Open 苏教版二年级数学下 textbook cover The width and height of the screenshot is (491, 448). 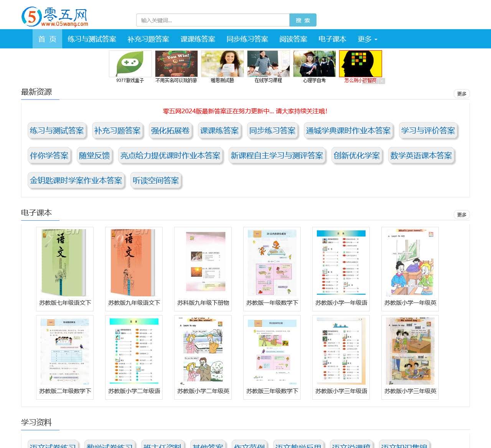click(65, 351)
